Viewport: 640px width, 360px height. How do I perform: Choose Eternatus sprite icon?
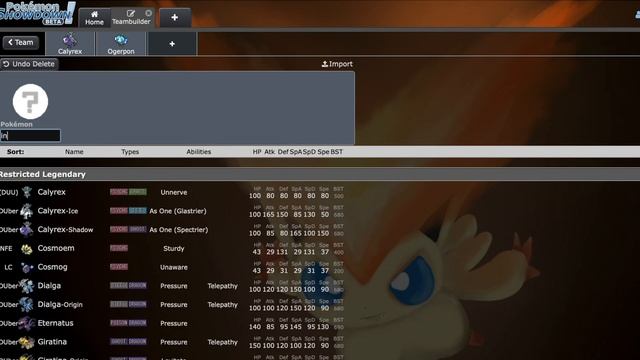pyautogui.click(x=27, y=323)
